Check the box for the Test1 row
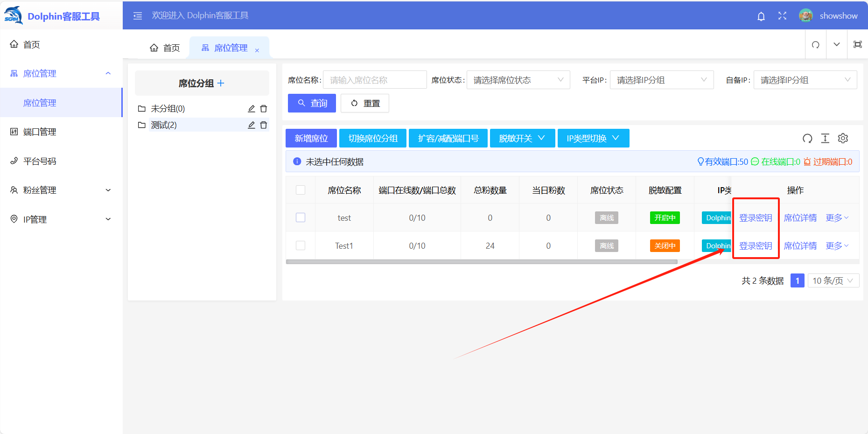Image resolution: width=868 pixels, height=434 pixels. click(x=301, y=245)
